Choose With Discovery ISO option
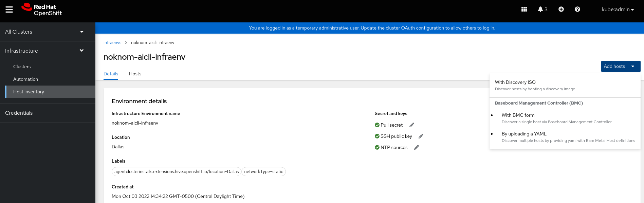 515,82
